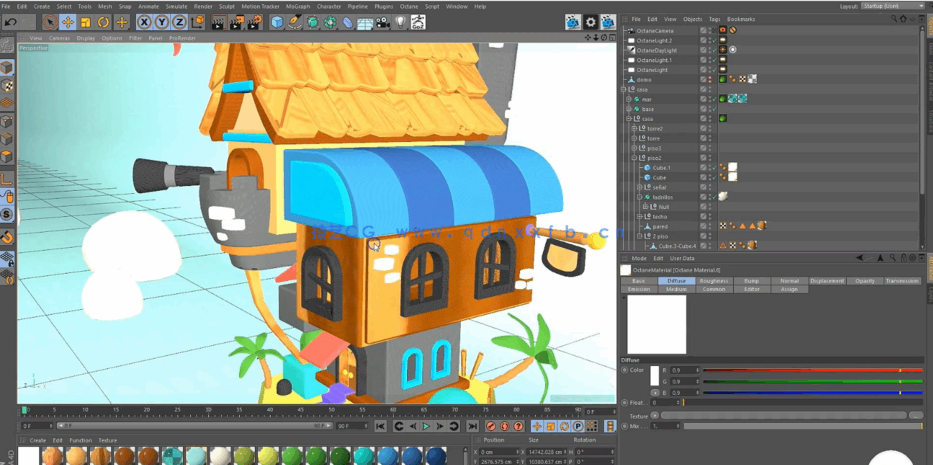Screen dimensions: 933x465
Task: Click the Light bulb icon
Action: tap(400, 23)
